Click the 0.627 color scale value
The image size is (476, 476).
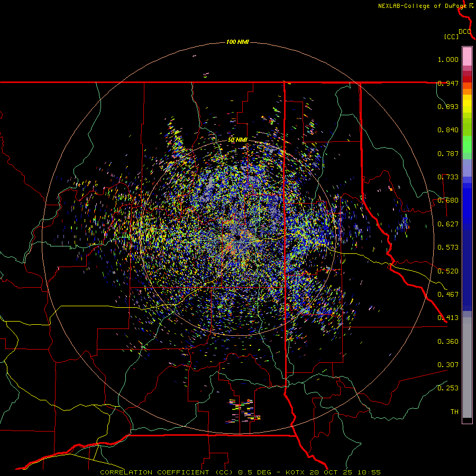click(448, 224)
